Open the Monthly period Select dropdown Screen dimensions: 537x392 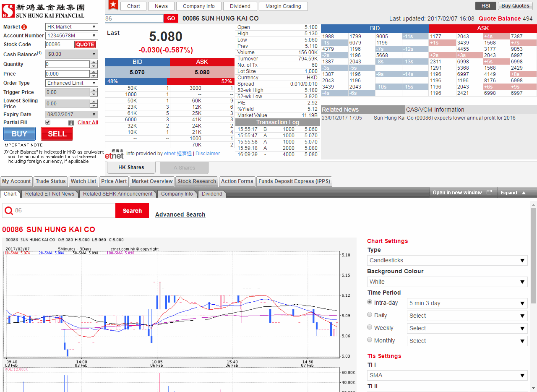467,341
